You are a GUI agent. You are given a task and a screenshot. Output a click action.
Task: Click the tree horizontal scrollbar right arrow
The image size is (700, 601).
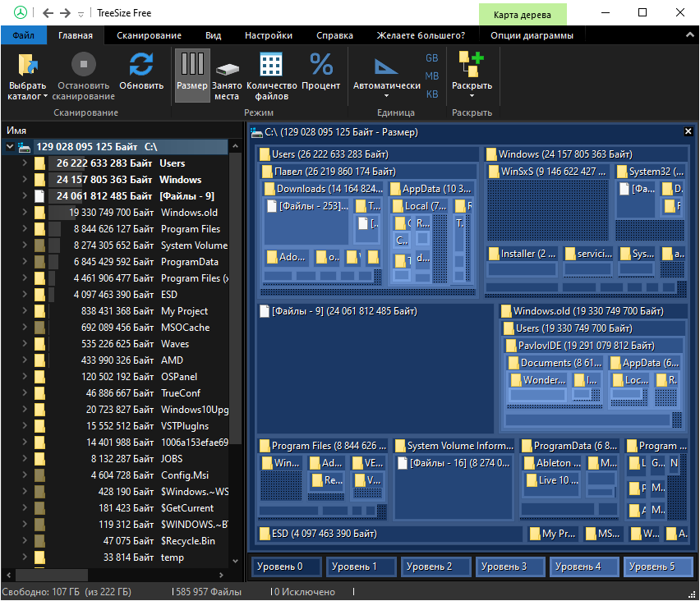[x=220, y=575]
